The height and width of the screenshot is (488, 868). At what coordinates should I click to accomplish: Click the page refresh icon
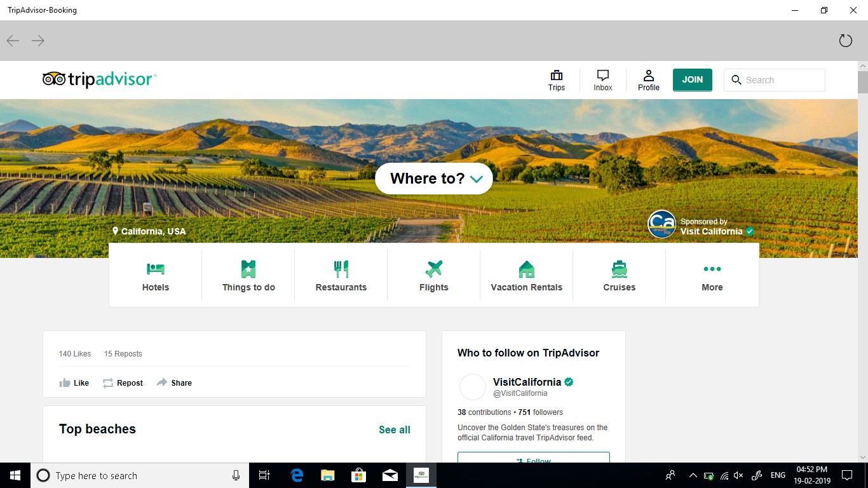click(x=845, y=41)
